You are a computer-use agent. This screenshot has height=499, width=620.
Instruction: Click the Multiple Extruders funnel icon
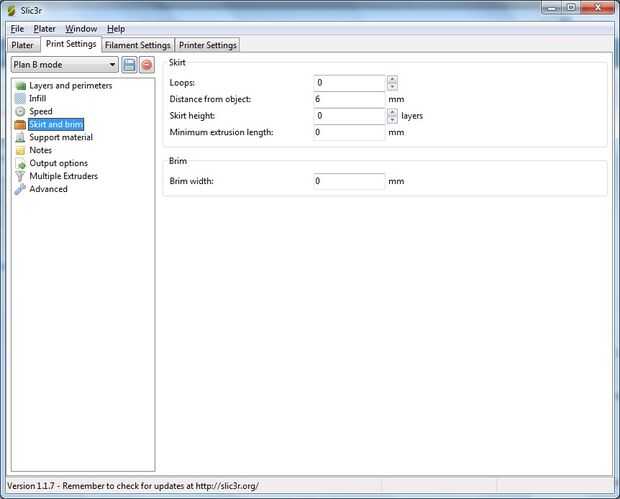tap(20, 176)
